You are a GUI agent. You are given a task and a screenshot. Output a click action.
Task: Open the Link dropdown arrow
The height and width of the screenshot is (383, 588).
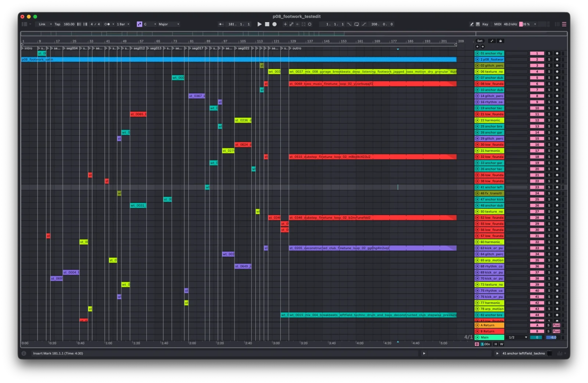pos(51,24)
